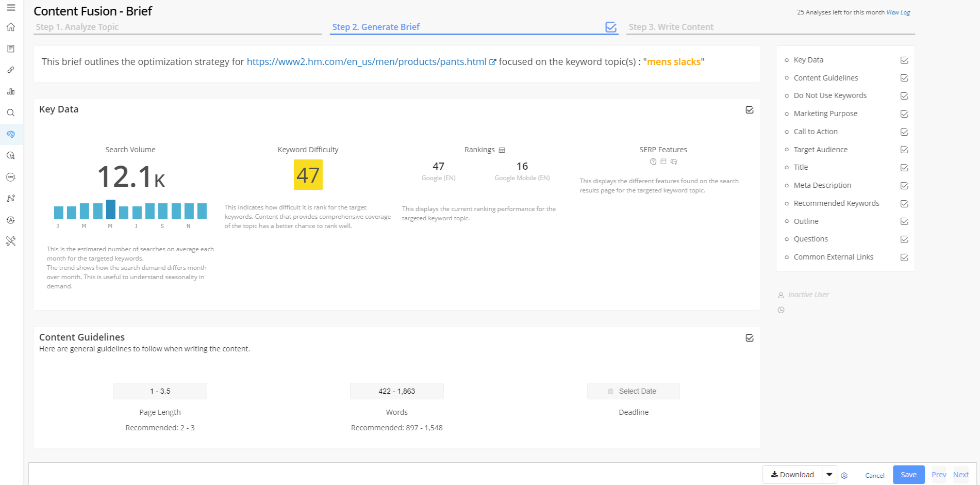Screen dimensions: 980x485
Task: Open the 360 degree sidebar icon
Action: (x=11, y=177)
